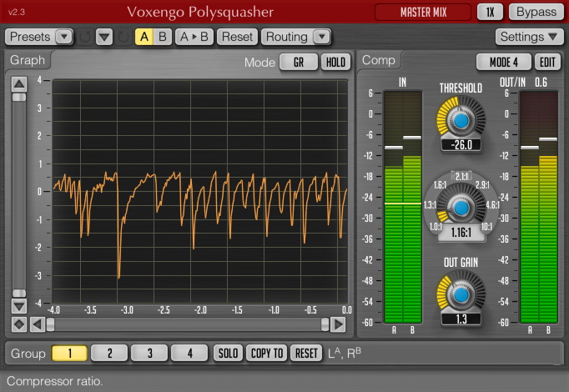This screenshot has height=392, width=569.
Task: Expand the Routing dropdown arrow
Action: click(x=322, y=37)
